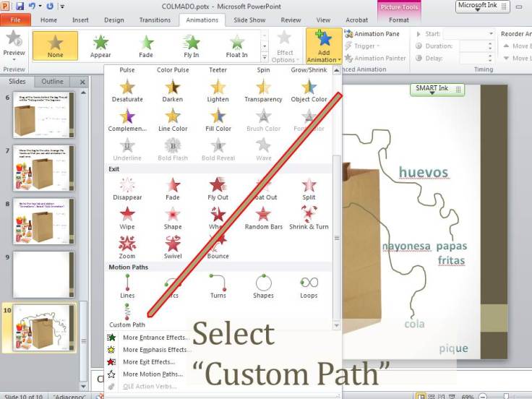Choose the Split exit effect
Image resolution: width=532 pixels, height=399 pixels.
[x=309, y=189]
